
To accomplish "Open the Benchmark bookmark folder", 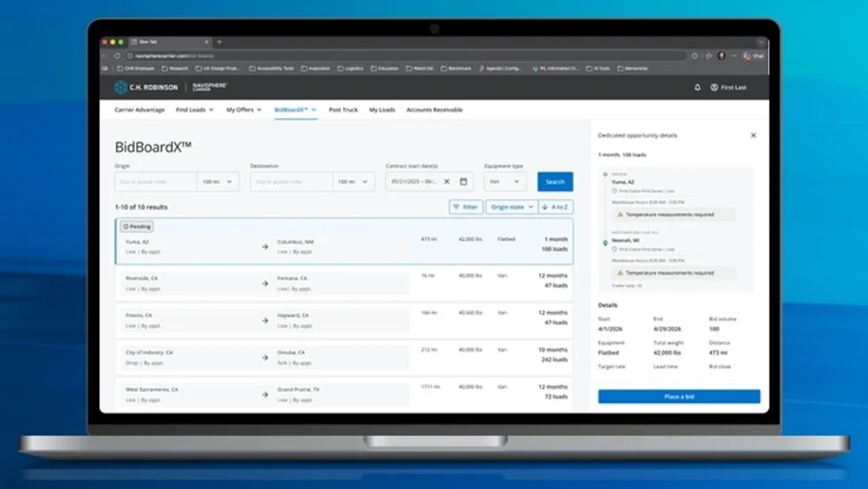I will point(455,69).
